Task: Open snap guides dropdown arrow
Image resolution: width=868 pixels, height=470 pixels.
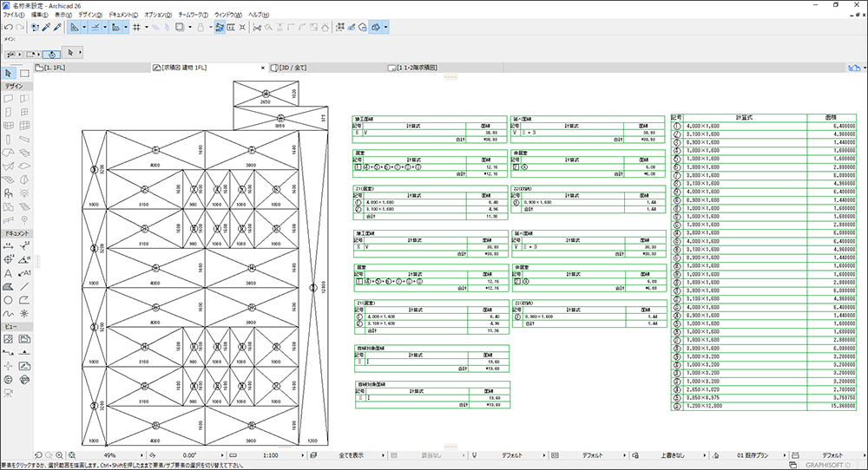Action: tap(105, 27)
